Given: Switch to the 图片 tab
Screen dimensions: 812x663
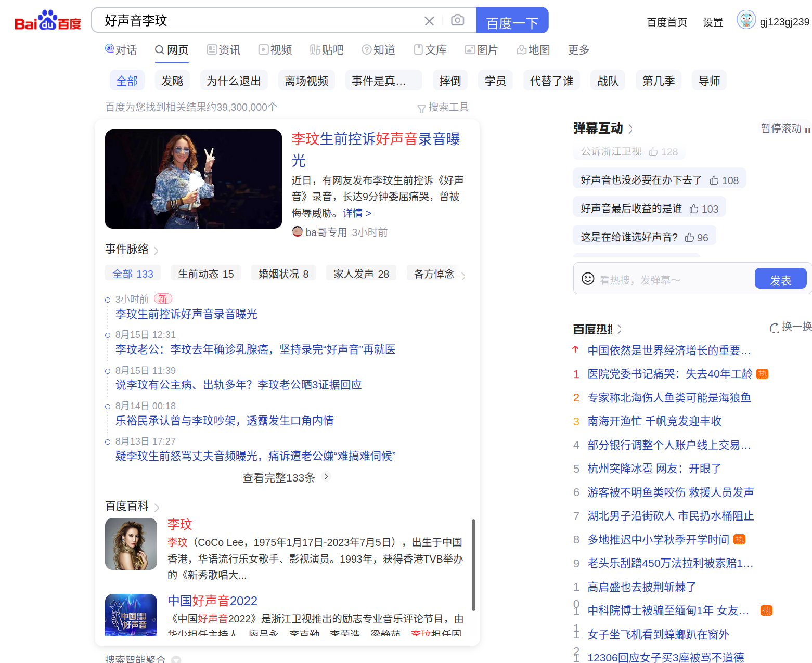Looking at the screenshot, I should click(x=482, y=50).
